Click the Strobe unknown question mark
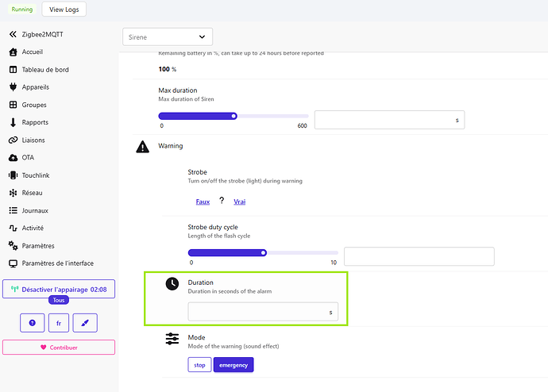The width and height of the screenshot is (548, 392). coord(222,200)
